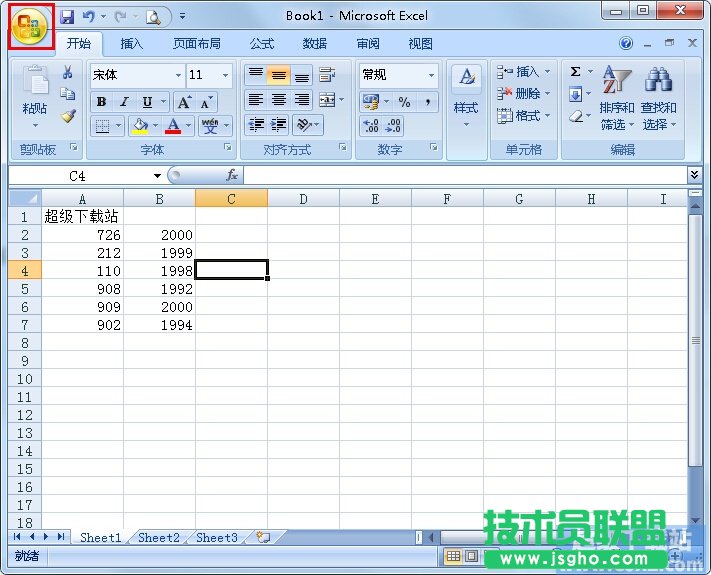
Task: Apply top vertical alignment
Action: tap(256, 75)
